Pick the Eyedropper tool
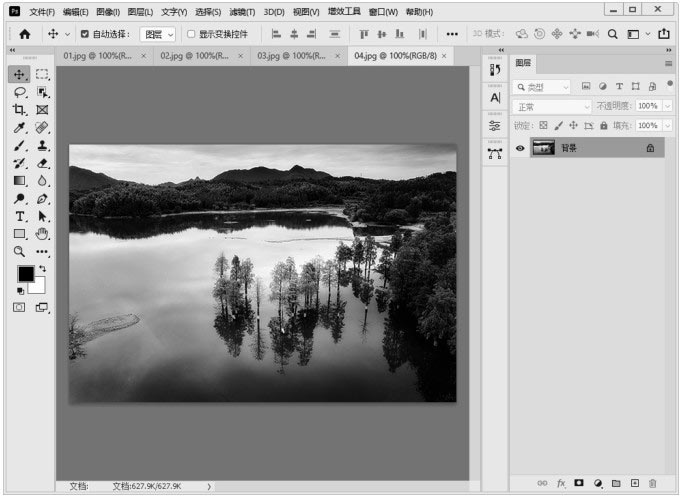 (19, 127)
